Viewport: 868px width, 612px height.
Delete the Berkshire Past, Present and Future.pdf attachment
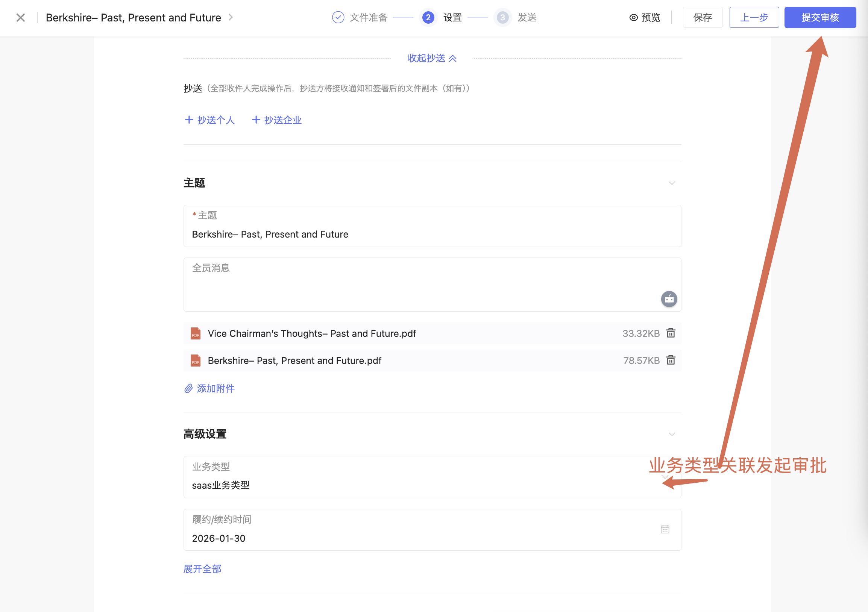tap(671, 361)
